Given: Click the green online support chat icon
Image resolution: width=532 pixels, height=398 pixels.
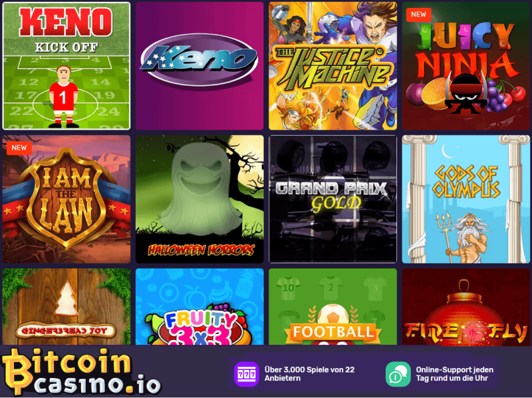Looking at the screenshot, I should point(398,374).
